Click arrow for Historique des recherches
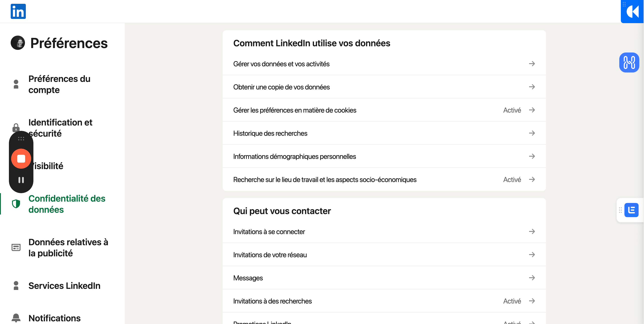The width and height of the screenshot is (644, 324). point(532,133)
